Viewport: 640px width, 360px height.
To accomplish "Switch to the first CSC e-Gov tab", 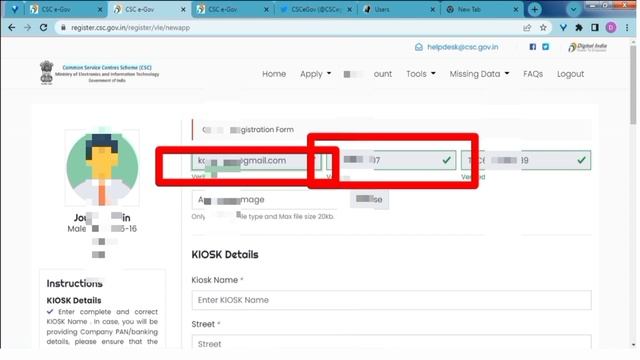I will pos(66,9).
